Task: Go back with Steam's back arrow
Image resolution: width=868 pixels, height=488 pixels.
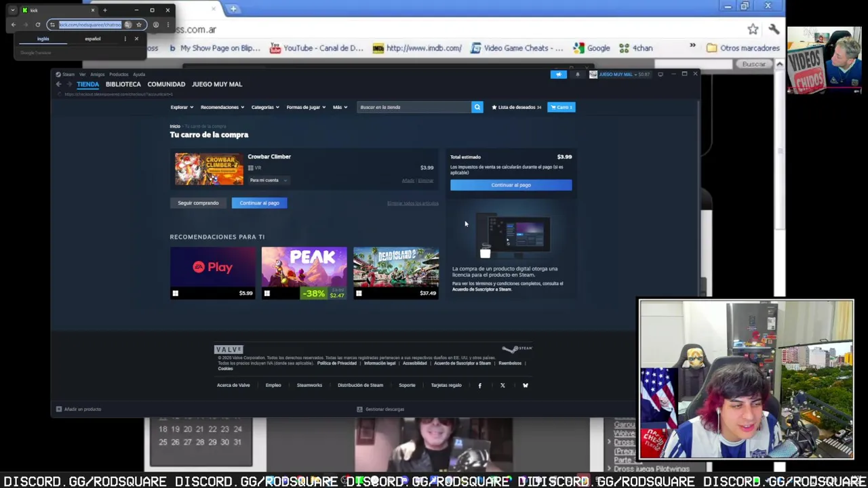Action: pyautogui.click(x=58, y=84)
